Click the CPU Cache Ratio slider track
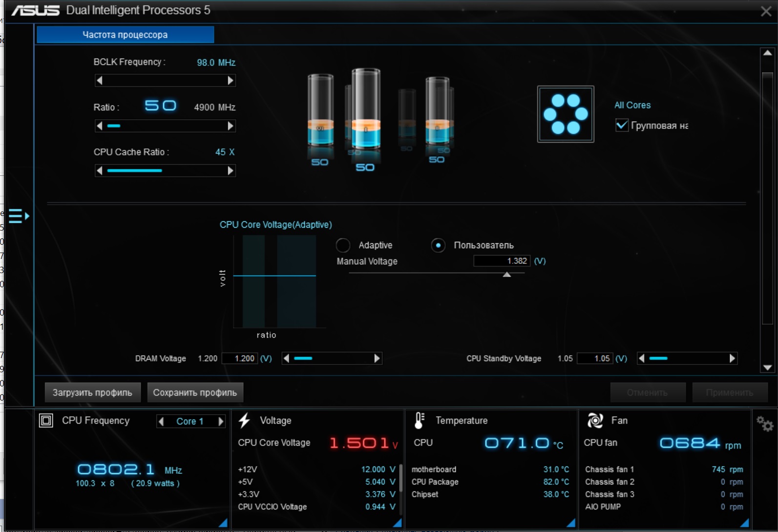The height and width of the screenshot is (532, 778). click(165, 170)
